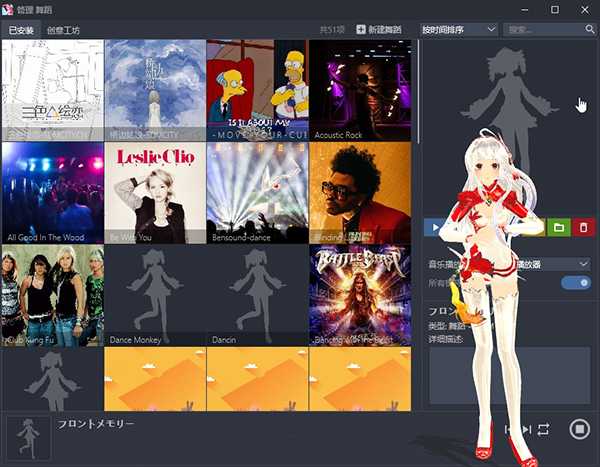Viewport: 600px width, 467px height.
Task: Open the dance folder with green icon
Action: tap(559, 228)
